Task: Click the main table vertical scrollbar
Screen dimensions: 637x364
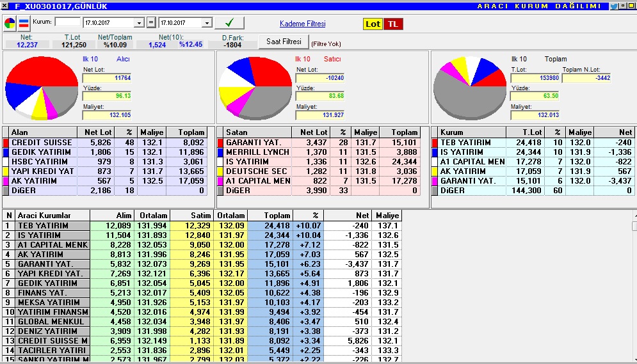Action: click(634, 286)
